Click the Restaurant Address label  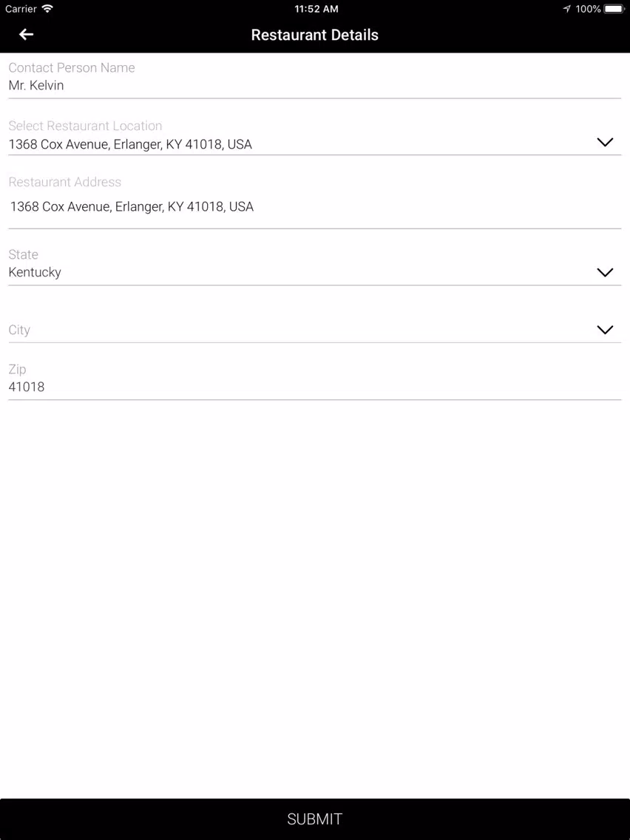(x=65, y=182)
